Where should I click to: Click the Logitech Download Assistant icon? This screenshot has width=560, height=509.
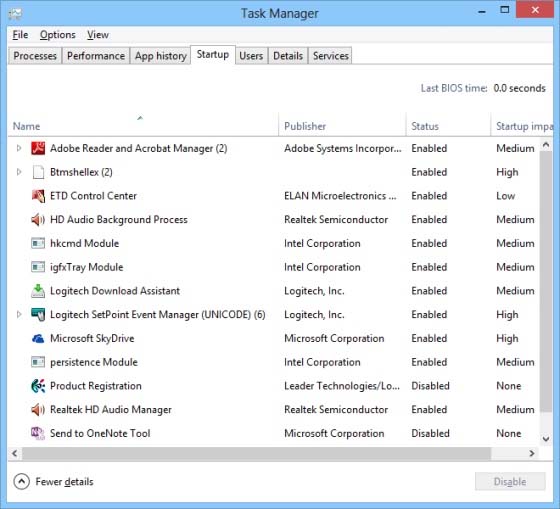coord(38,291)
